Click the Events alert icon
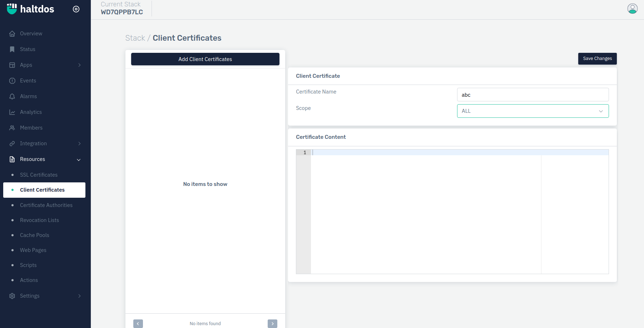The image size is (644, 328). coord(12,81)
